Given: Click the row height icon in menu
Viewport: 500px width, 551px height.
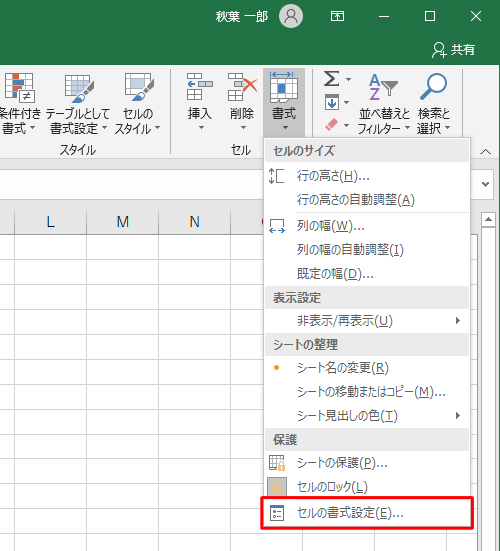Looking at the screenshot, I should [x=277, y=176].
